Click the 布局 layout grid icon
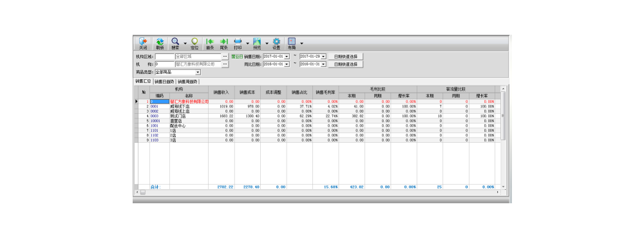The height and width of the screenshot is (238, 644). [x=292, y=44]
